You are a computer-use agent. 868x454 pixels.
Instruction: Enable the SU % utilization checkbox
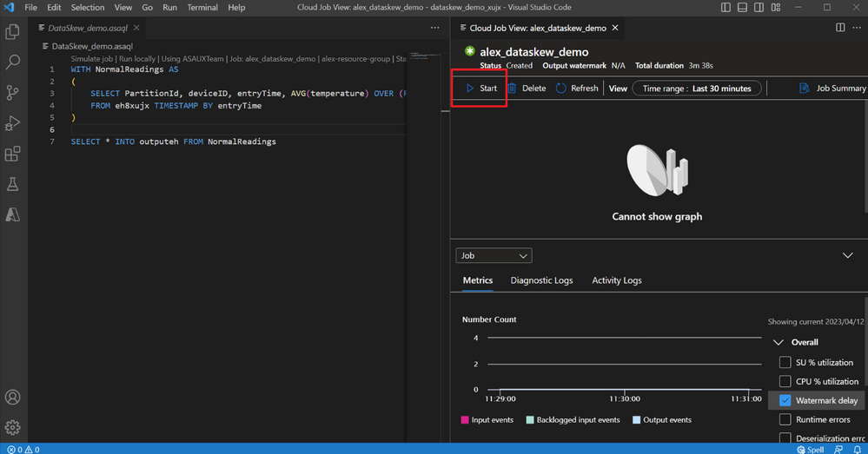pos(785,362)
